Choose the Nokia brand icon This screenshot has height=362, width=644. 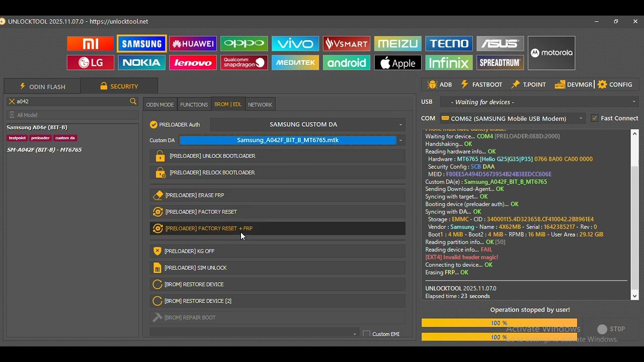click(x=142, y=62)
